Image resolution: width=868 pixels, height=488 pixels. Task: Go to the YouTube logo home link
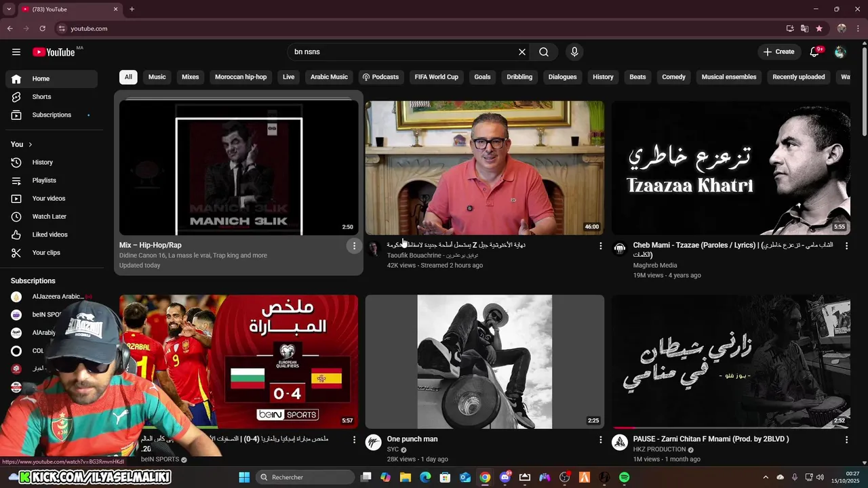pos(54,52)
